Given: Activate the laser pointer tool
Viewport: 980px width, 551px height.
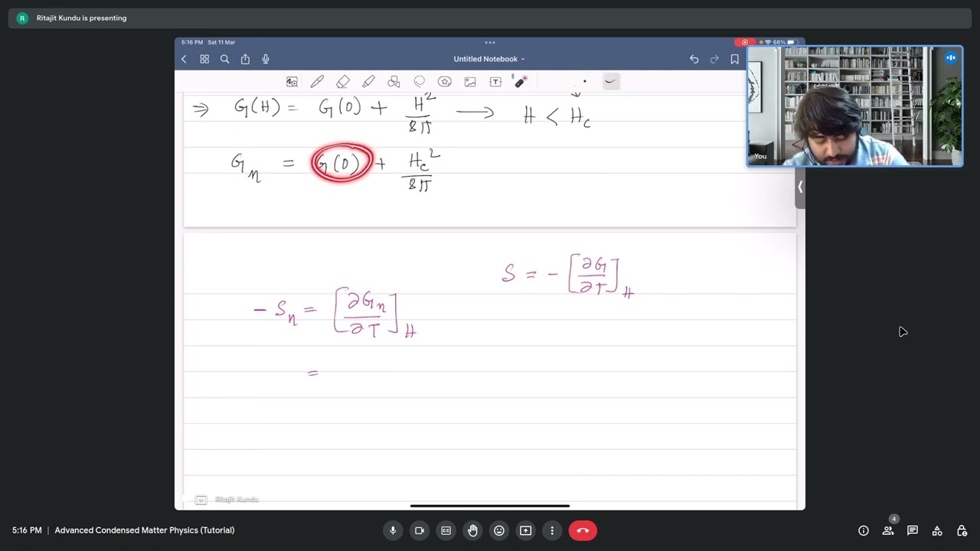Looking at the screenshot, I should [x=521, y=82].
